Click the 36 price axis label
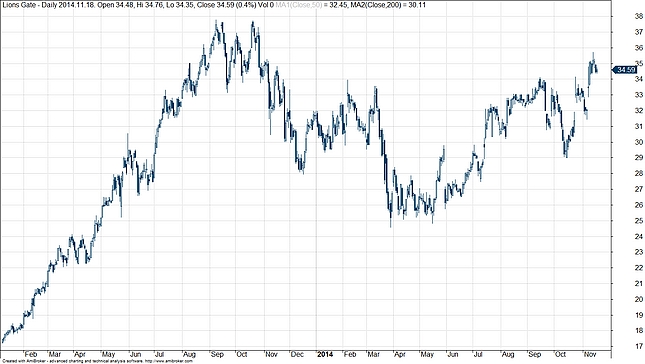Screen dimensions: 645x364 pos(639,48)
